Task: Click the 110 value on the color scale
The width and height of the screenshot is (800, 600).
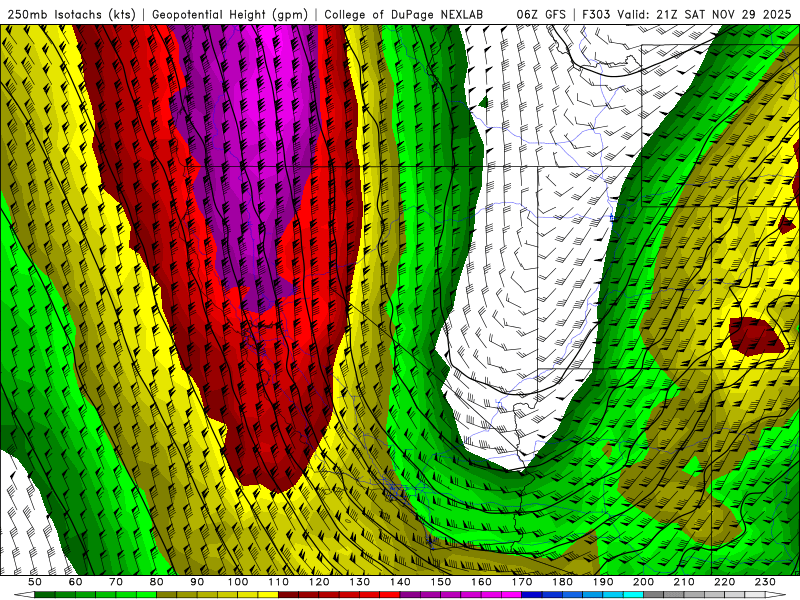Action: [279, 582]
